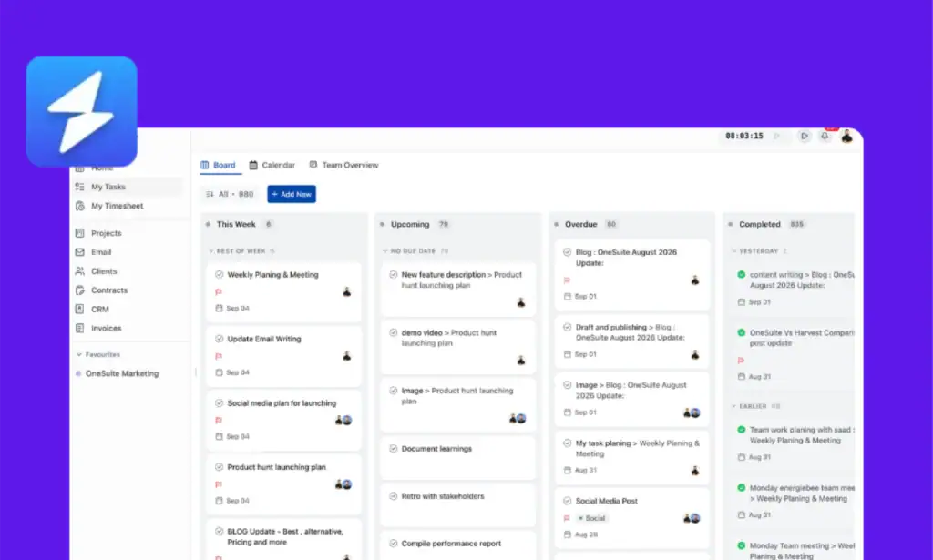The image size is (933, 560).
Task: Click Completed column header
Action: tap(759, 224)
